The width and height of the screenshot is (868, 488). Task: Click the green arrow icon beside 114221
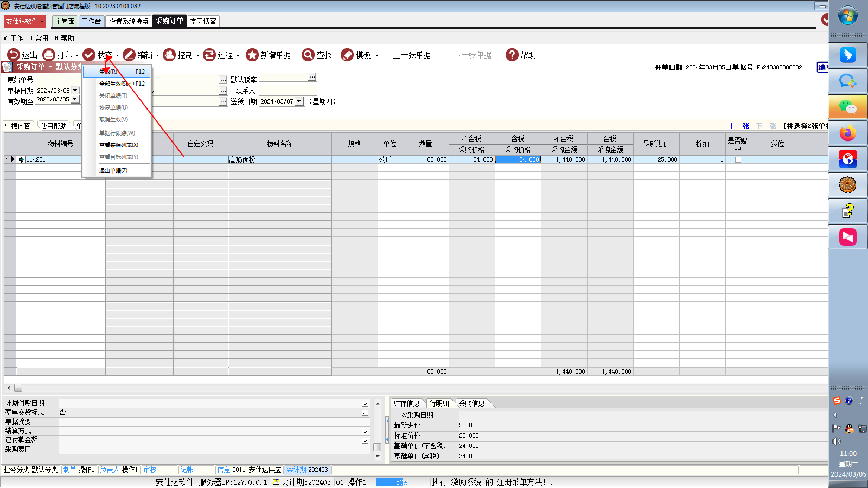(x=22, y=159)
